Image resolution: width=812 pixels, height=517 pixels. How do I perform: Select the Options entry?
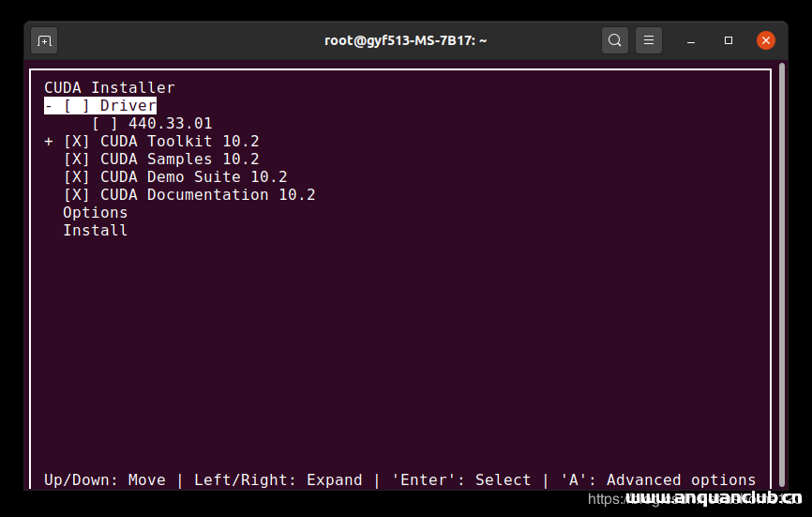click(96, 213)
